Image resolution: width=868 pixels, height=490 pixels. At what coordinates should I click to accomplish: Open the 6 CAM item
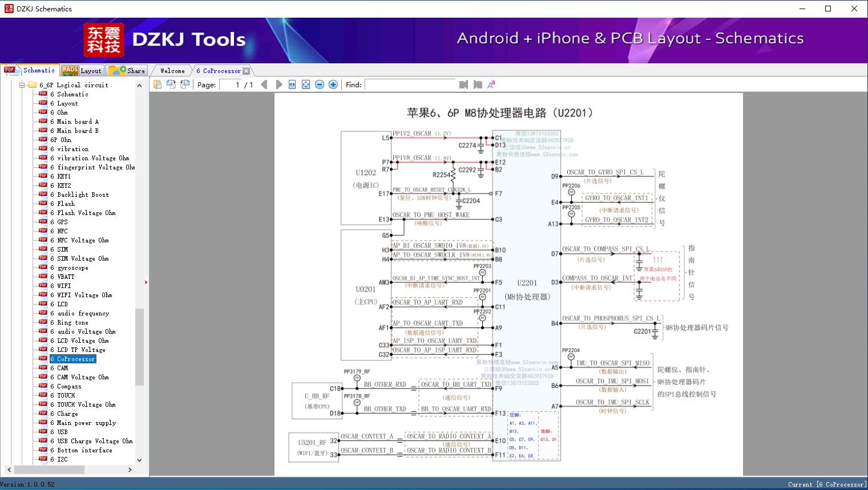pos(59,368)
